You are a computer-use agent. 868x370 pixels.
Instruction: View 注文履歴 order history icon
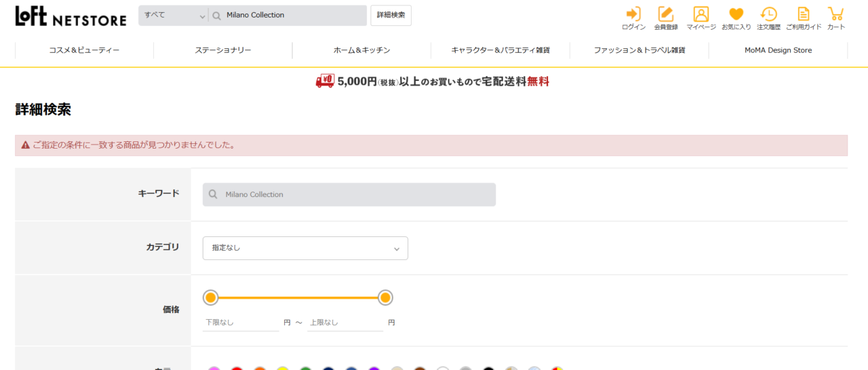(x=768, y=18)
